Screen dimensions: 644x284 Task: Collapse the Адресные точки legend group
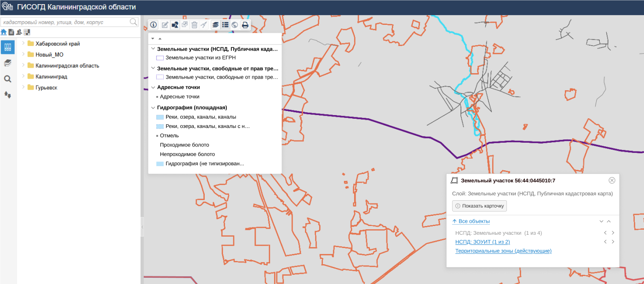click(153, 87)
